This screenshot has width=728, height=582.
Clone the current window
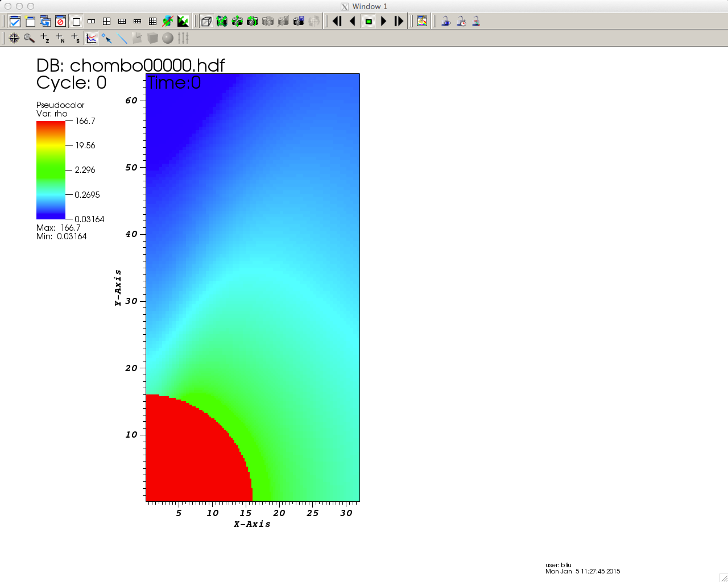pyautogui.click(x=45, y=22)
